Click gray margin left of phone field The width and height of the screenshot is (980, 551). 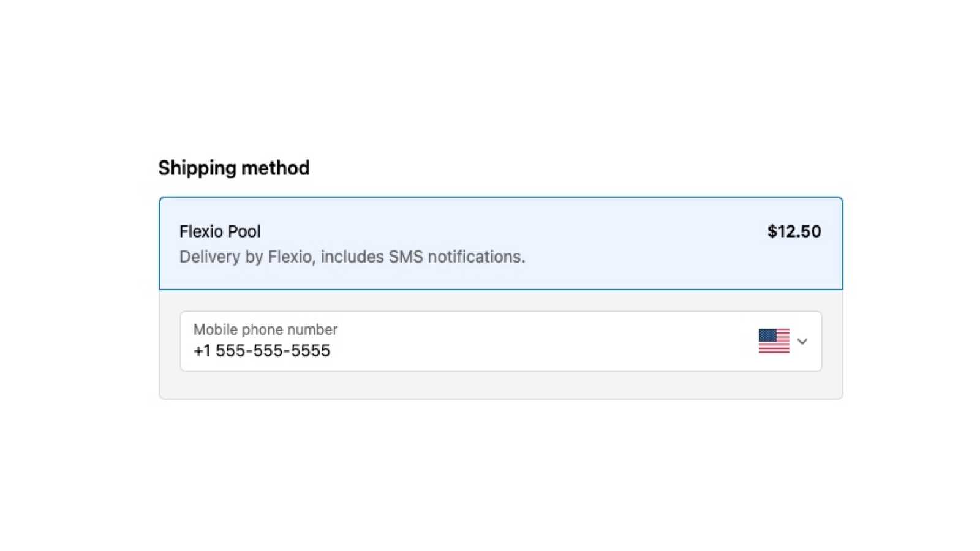tap(170, 342)
